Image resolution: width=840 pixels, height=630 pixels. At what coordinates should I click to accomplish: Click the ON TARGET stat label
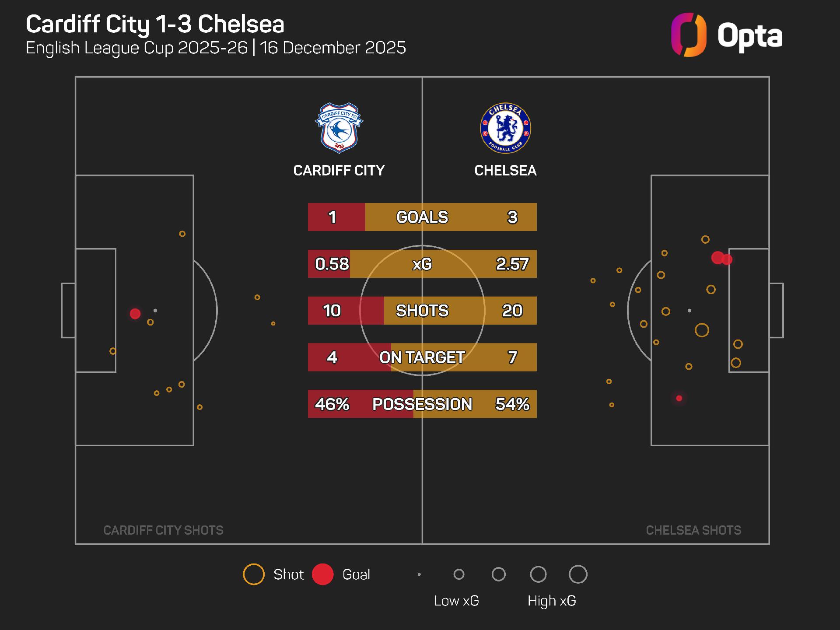point(422,357)
